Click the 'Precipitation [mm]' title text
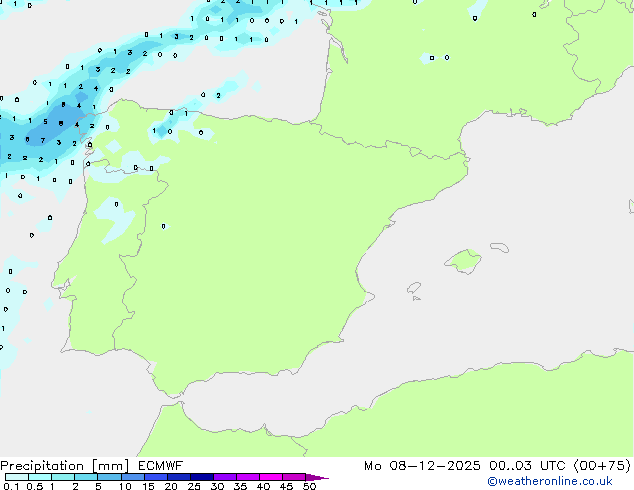This screenshot has height=490, width=634. click(65, 466)
